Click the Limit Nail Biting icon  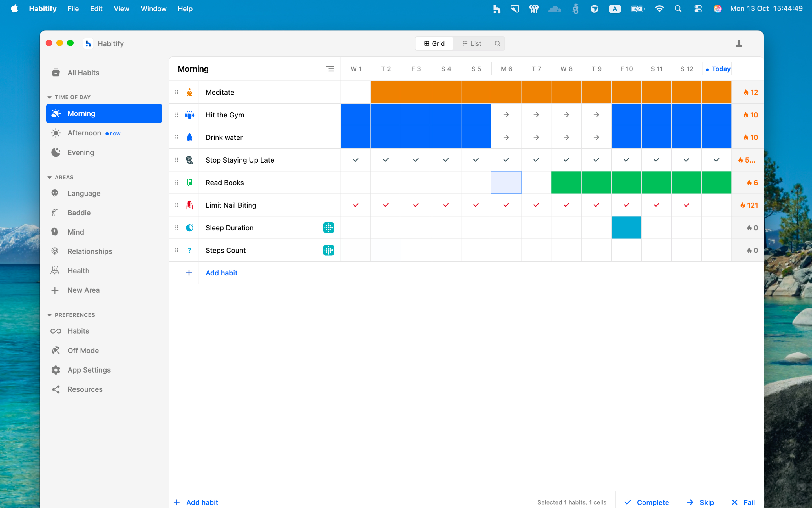pos(189,205)
